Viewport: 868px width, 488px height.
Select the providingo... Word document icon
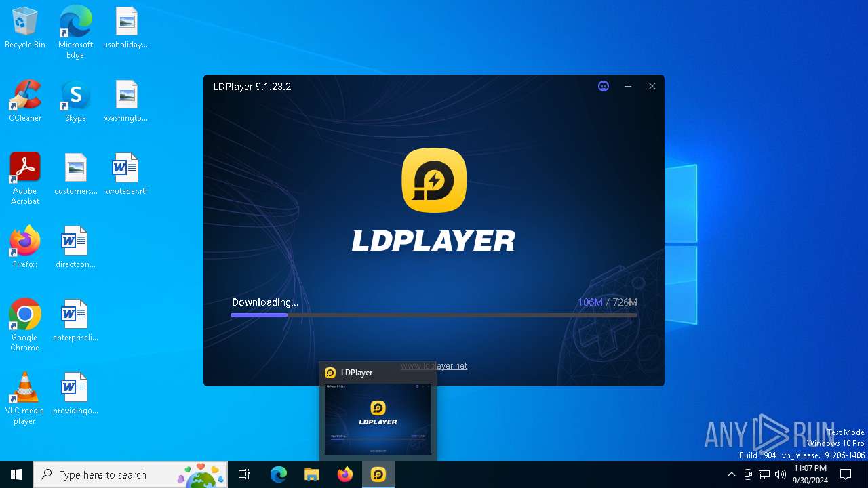coord(75,394)
